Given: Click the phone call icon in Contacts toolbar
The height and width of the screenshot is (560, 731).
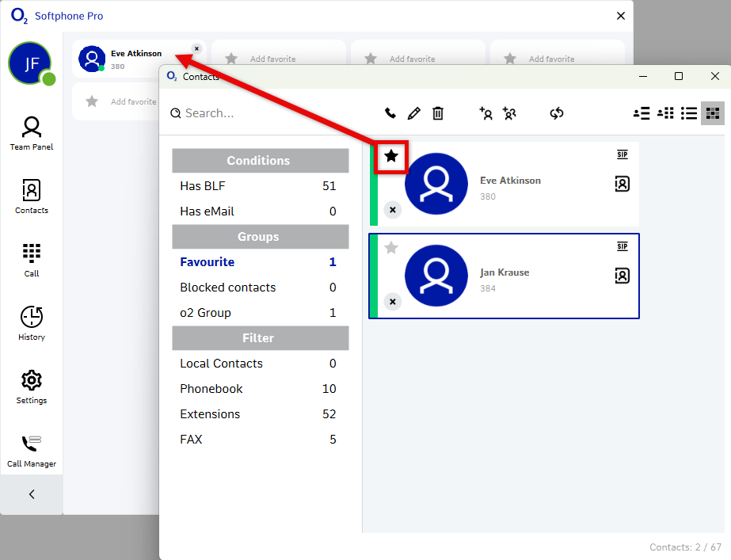Looking at the screenshot, I should [390, 113].
